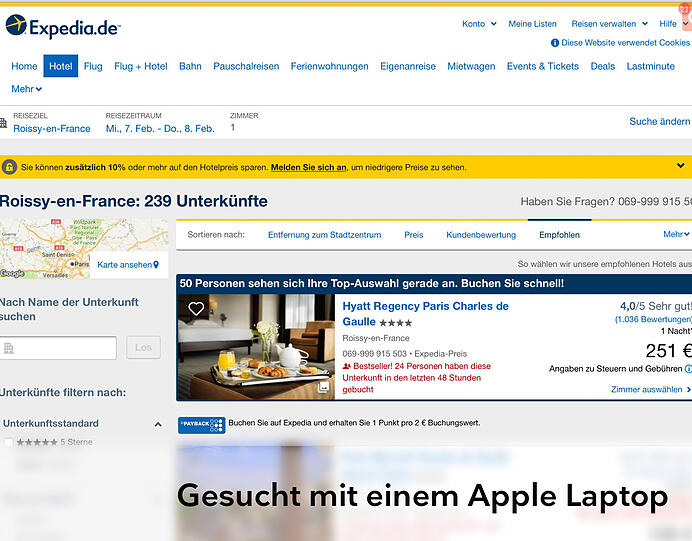Select the Hotel tab

pyautogui.click(x=60, y=66)
